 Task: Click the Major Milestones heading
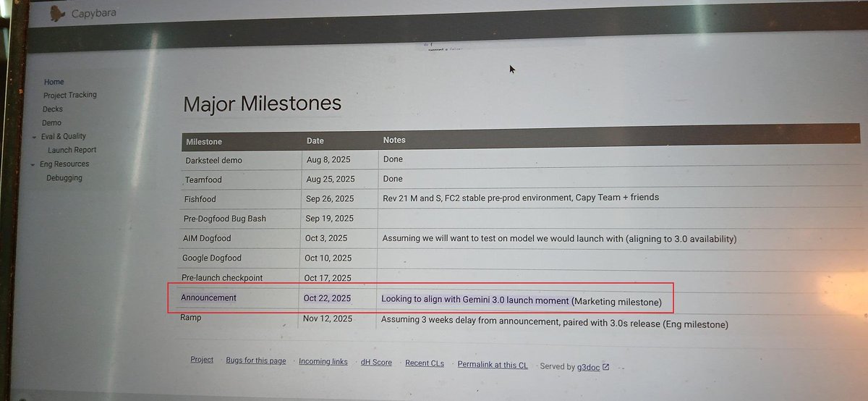pos(263,103)
